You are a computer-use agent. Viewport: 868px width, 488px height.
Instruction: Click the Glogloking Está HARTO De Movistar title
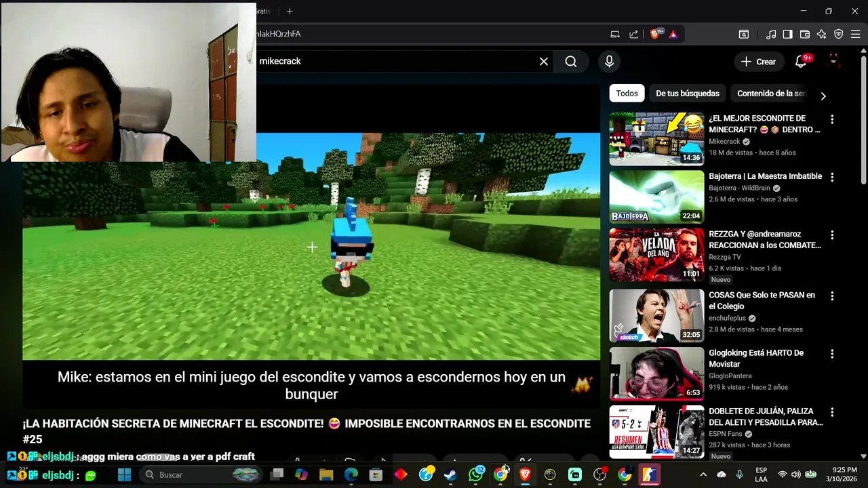pos(756,359)
